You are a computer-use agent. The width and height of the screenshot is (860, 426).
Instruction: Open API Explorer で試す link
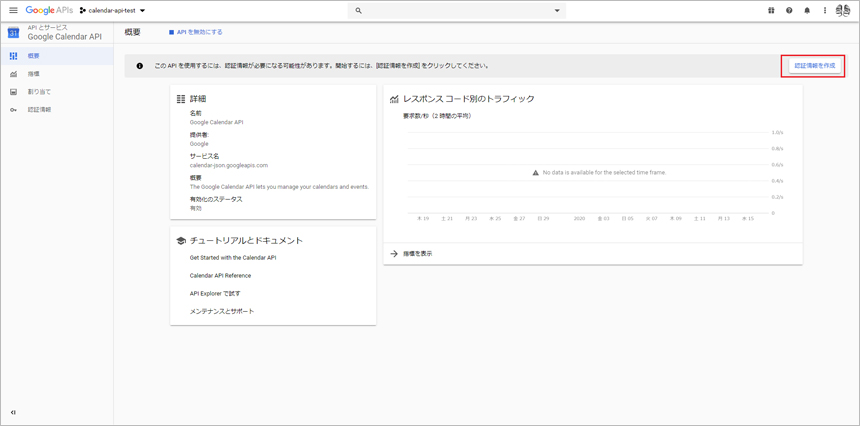[x=215, y=293]
